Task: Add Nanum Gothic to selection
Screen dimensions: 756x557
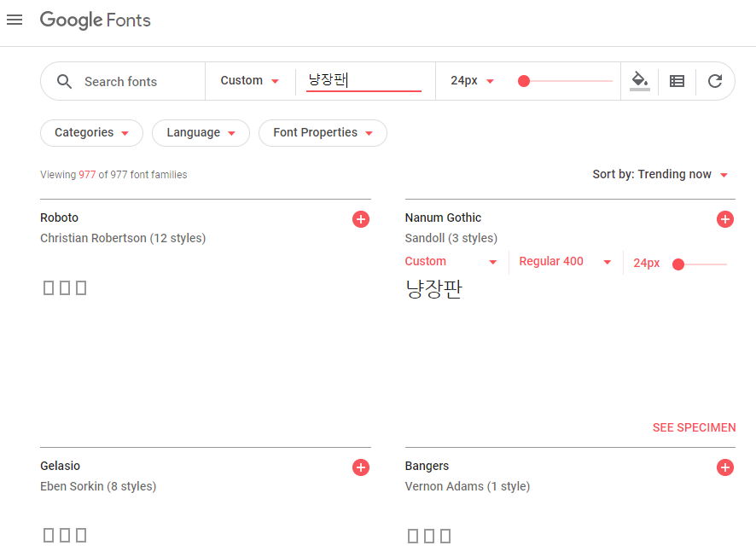Action: pyautogui.click(x=725, y=219)
